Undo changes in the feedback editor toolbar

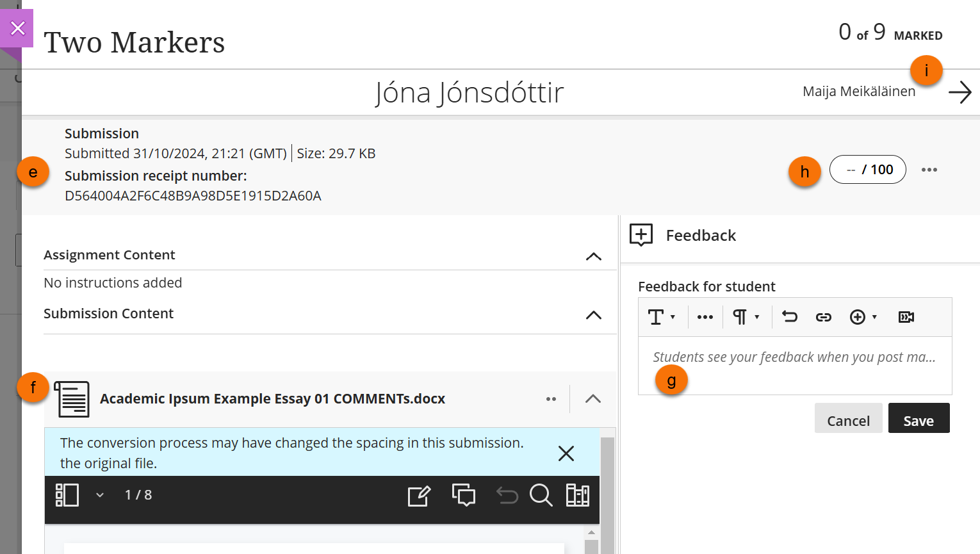[x=789, y=316]
